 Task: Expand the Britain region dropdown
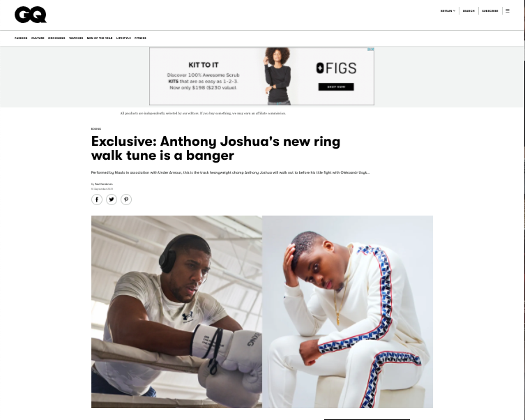[448, 10]
